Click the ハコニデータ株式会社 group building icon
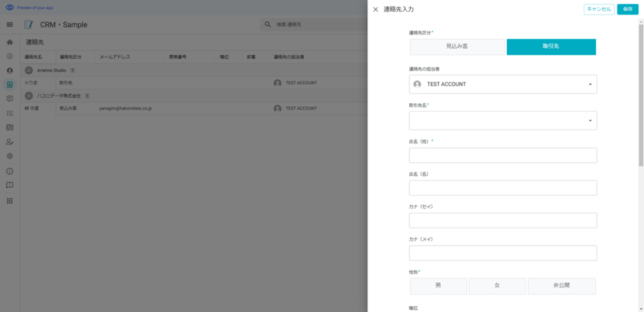The height and width of the screenshot is (312, 644). [x=29, y=96]
